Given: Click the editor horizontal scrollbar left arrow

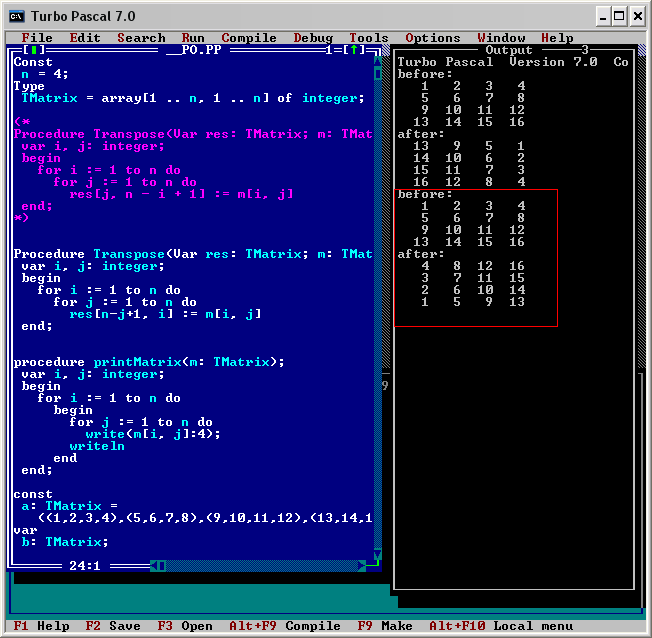Looking at the screenshot, I should point(153,566).
